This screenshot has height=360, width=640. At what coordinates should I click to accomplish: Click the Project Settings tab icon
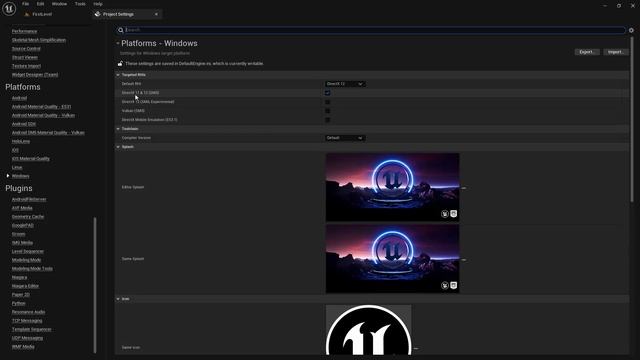click(98, 14)
